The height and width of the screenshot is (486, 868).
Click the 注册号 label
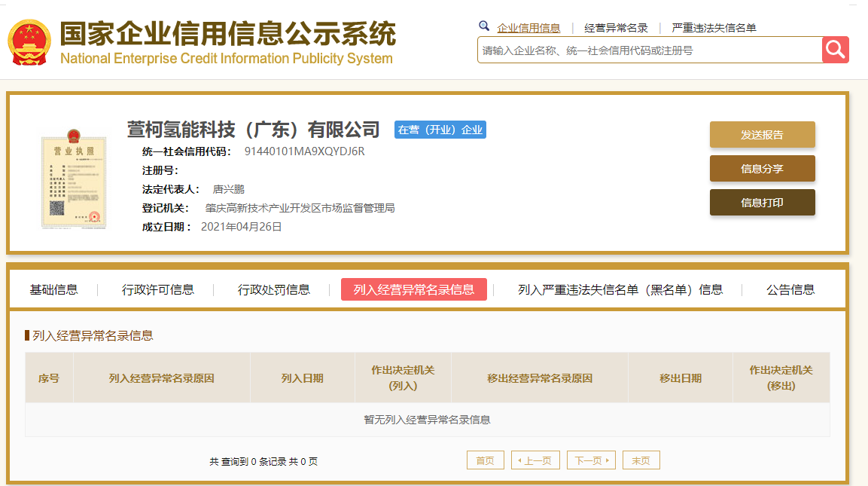(x=160, y=171)
